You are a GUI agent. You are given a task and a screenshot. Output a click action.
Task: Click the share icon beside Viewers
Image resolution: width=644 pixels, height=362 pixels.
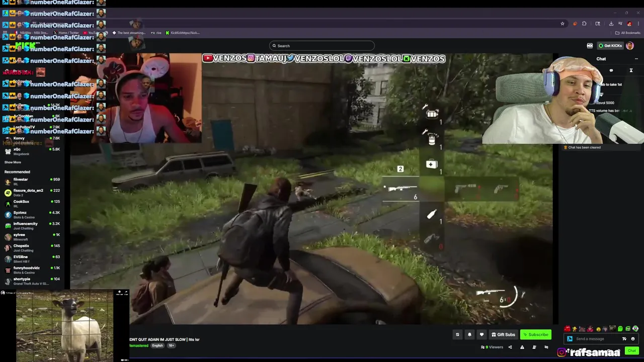[510, 347]
